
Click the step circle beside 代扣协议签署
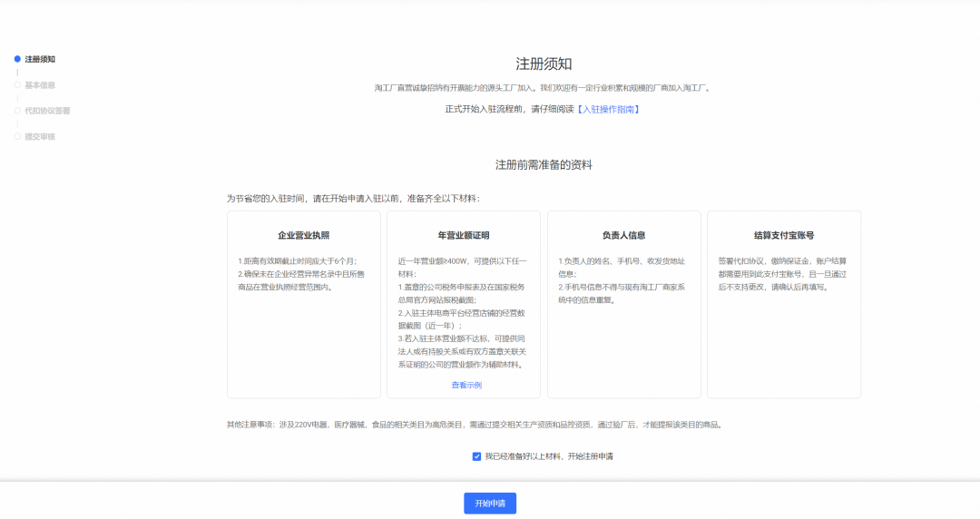coord(17,110)
